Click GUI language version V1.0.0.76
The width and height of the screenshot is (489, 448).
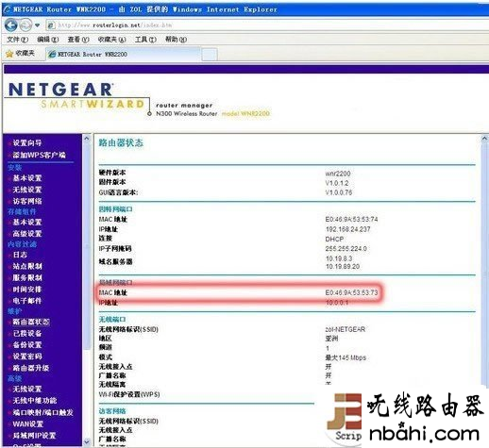(x=339, y=192)
